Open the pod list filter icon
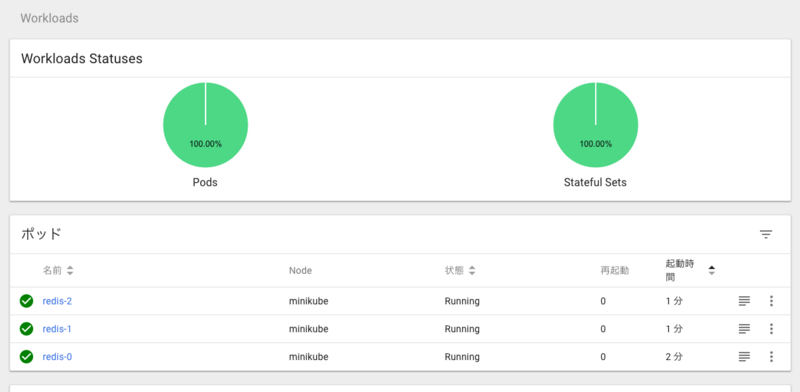 click(766, 234)
